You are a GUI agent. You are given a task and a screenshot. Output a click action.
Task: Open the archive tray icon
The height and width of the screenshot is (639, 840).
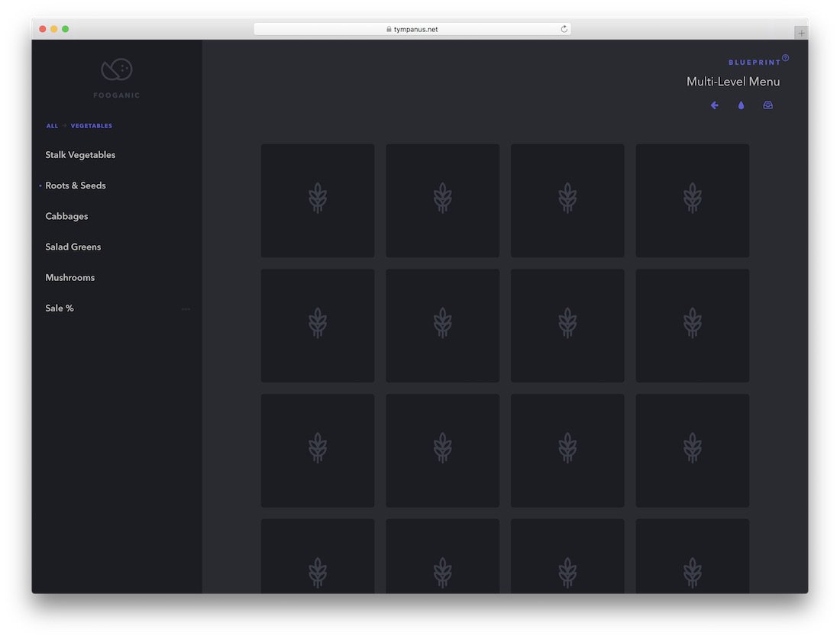point(767,105)
